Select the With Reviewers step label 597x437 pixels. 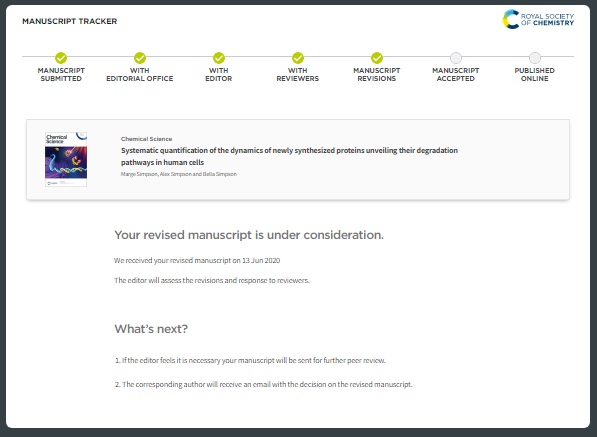[298, 75]
